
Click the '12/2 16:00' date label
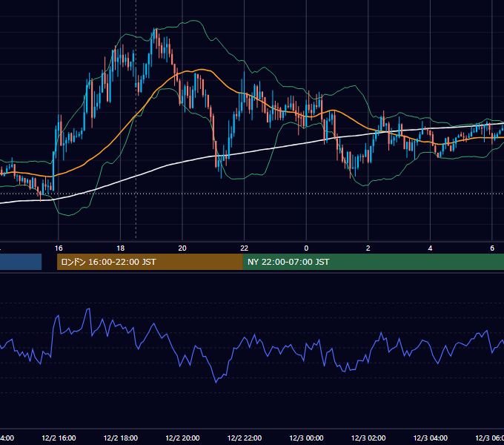click(59, 438)
